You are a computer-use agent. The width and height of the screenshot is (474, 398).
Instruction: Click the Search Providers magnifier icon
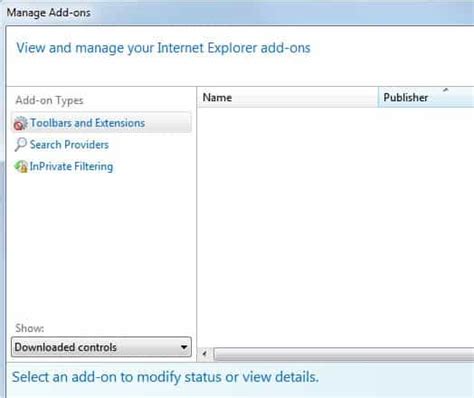[20, 145]
